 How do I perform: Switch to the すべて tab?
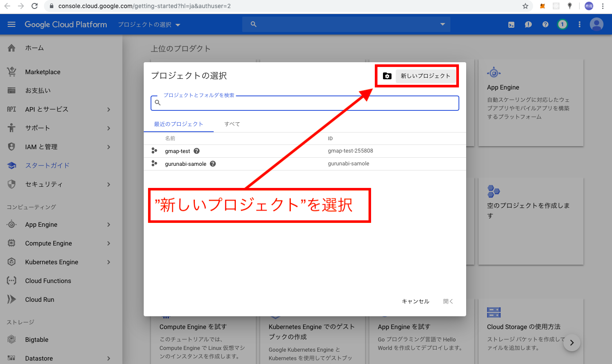(x=232, y=124)
